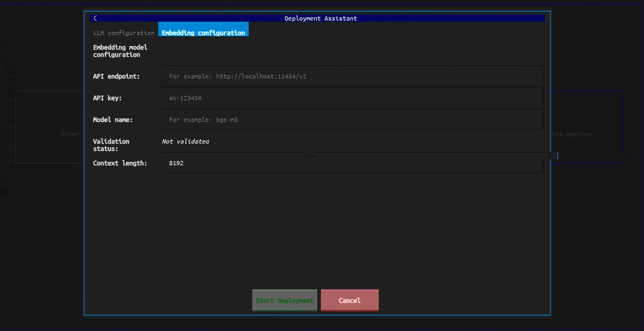Cancel the Deployment Assistant dialog

[x=349, y=300]
